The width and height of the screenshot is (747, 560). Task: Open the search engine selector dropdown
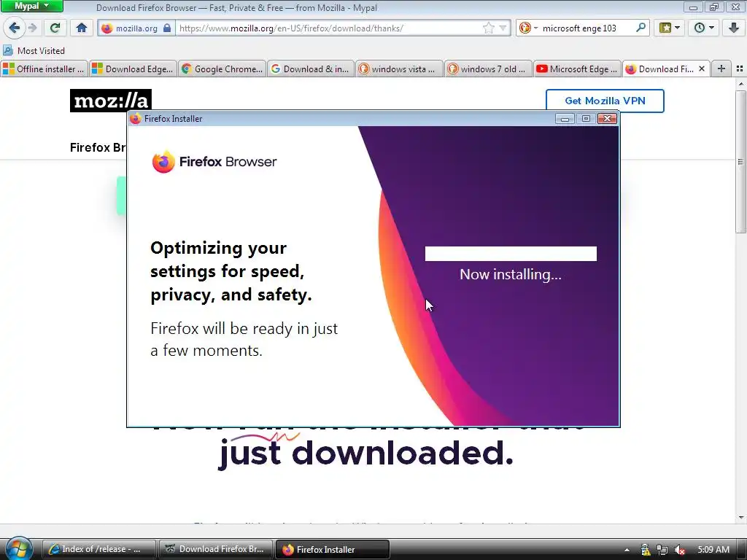528,28
